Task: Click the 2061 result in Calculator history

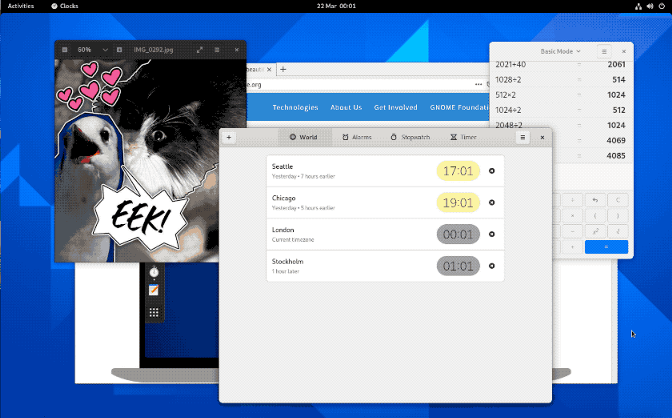Action: pos(616,64)
